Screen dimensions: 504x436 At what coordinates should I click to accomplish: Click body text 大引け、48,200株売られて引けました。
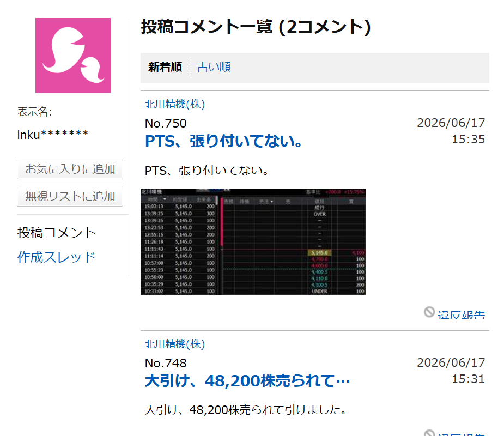click(246, 410)
